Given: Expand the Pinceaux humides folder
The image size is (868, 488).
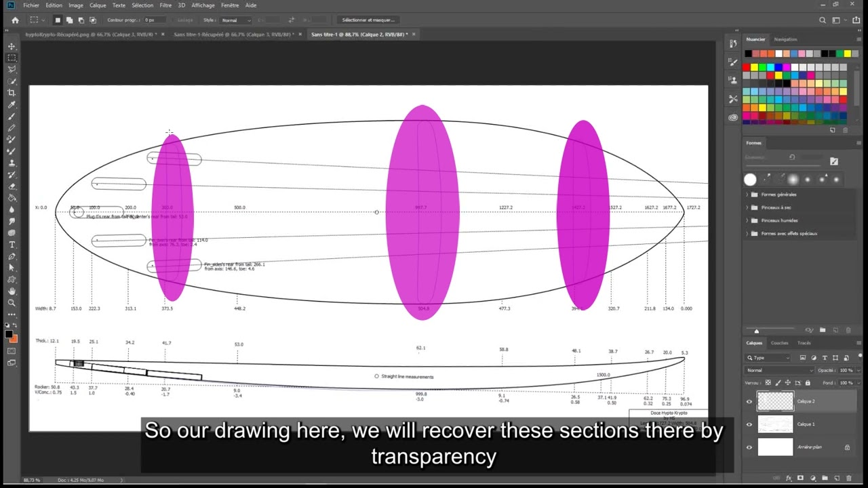Looking at the screenshot, I should [747, 220].
